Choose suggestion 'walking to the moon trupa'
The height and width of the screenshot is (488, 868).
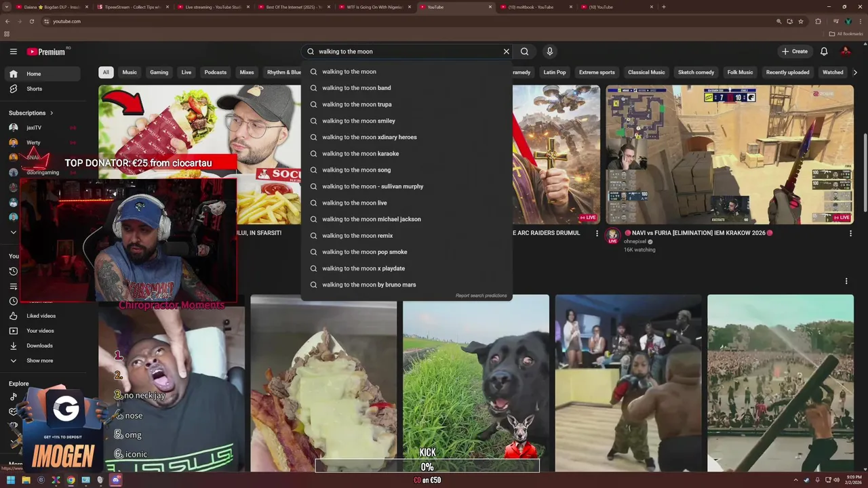coord(407,104)
